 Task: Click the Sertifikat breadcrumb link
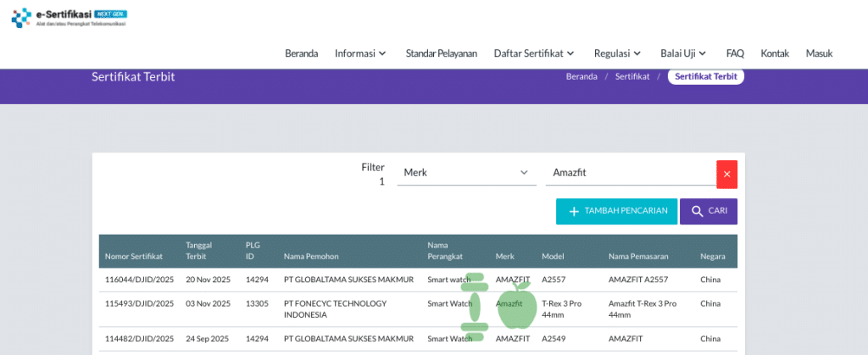pos(632,76)
